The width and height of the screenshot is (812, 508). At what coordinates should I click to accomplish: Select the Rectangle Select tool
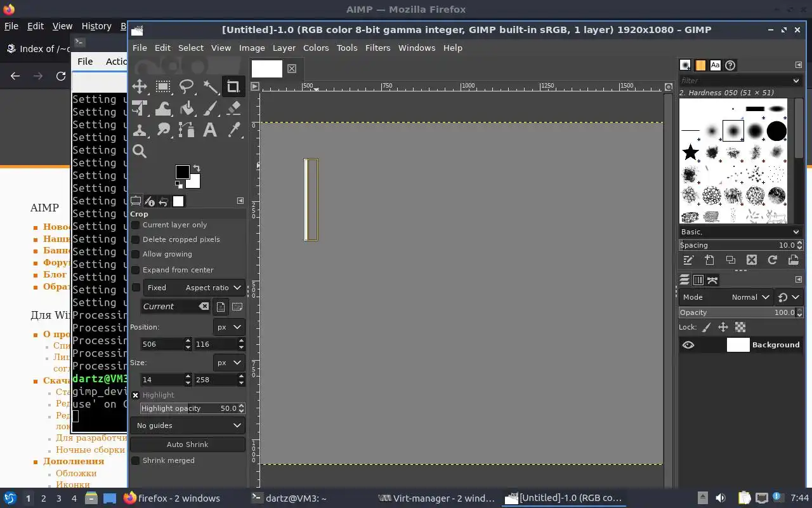[163, 87]
